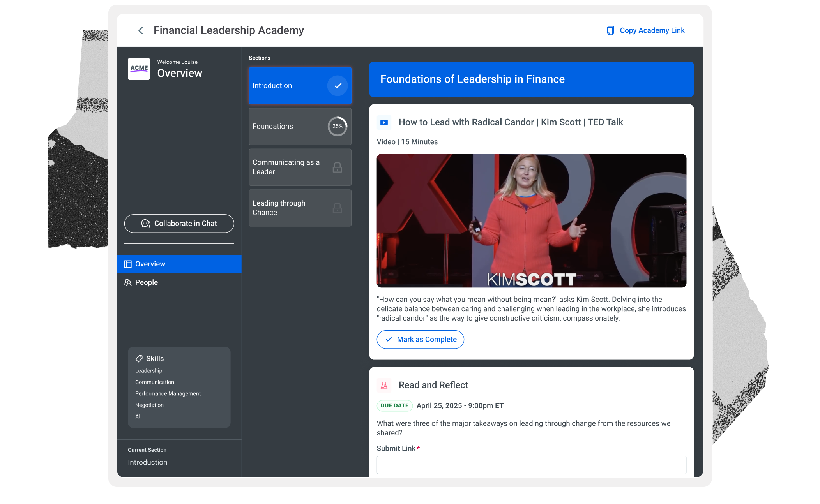Click the Skills tag icon
820x504 pixels.
[139, 359]
